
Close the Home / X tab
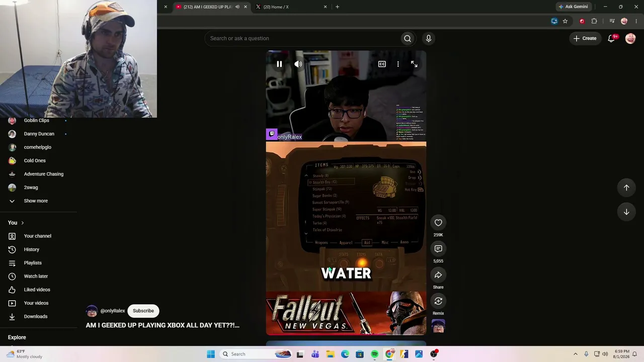325,7
